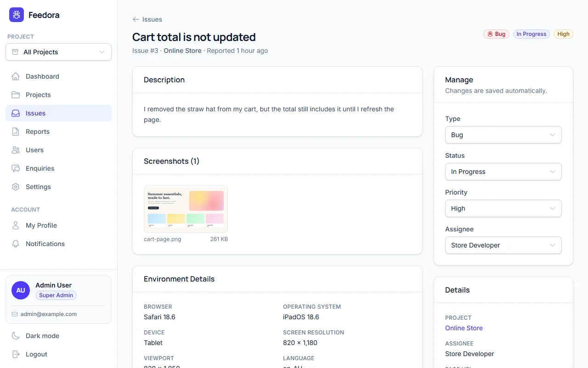Viewport: 588px width, 368px height.
Task: Toggle Dark mode
Action: click(58, 336)
